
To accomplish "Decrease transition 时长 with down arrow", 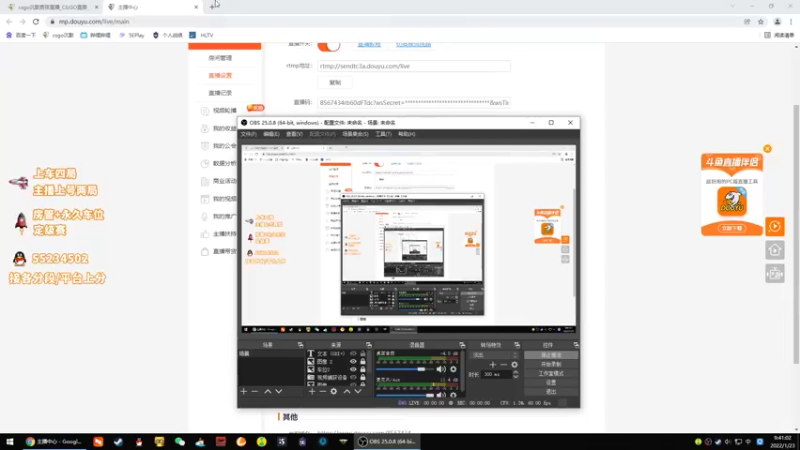I will pos(515,377).
